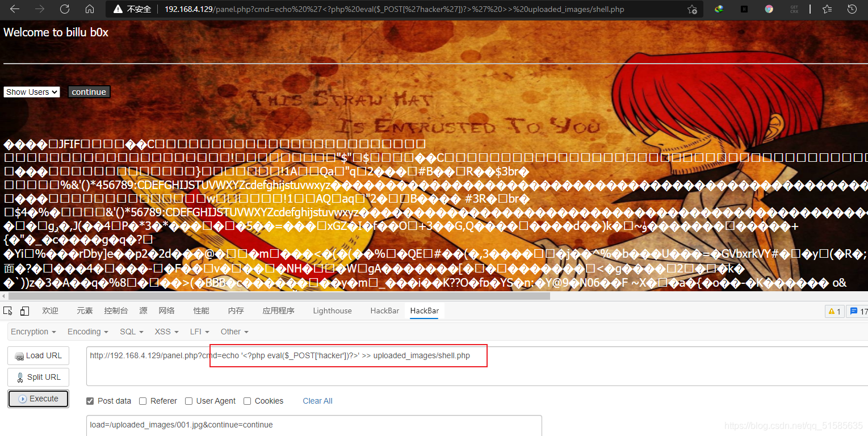Switch to the 元素 DevTools tab

pos(85,311)
